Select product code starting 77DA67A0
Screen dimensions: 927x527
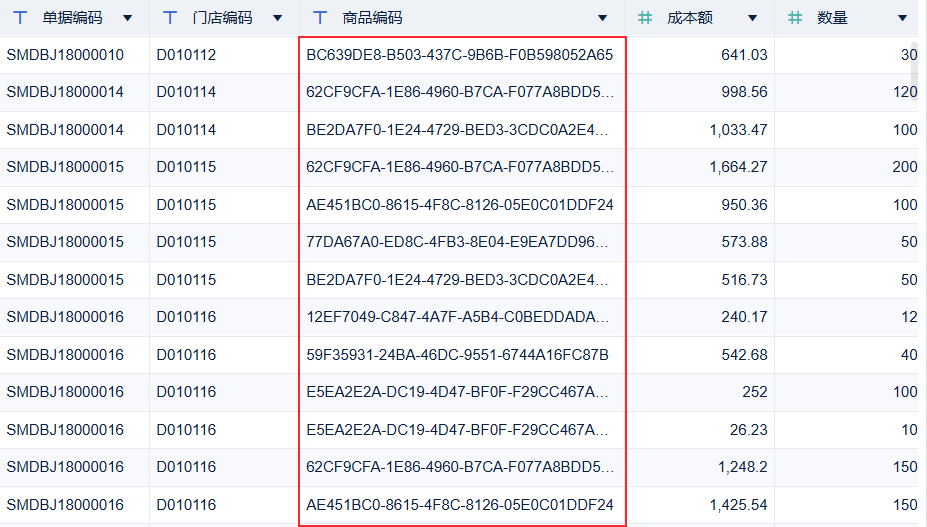coord(457,242)
